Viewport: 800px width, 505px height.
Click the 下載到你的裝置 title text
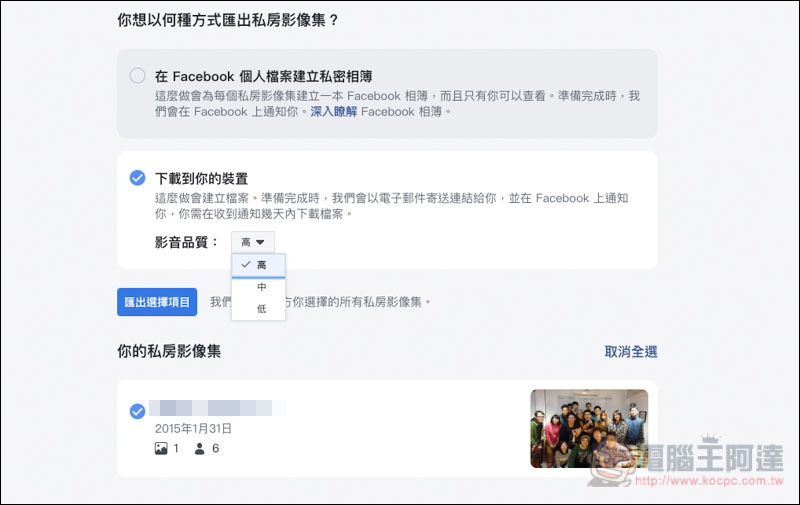point(202,179)
